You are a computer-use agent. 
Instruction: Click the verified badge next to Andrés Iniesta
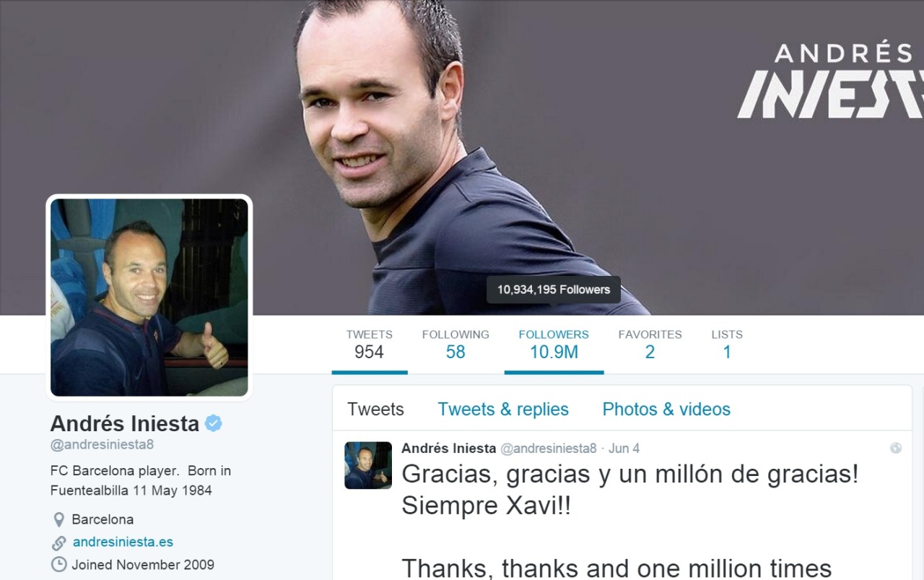(213, 423)
